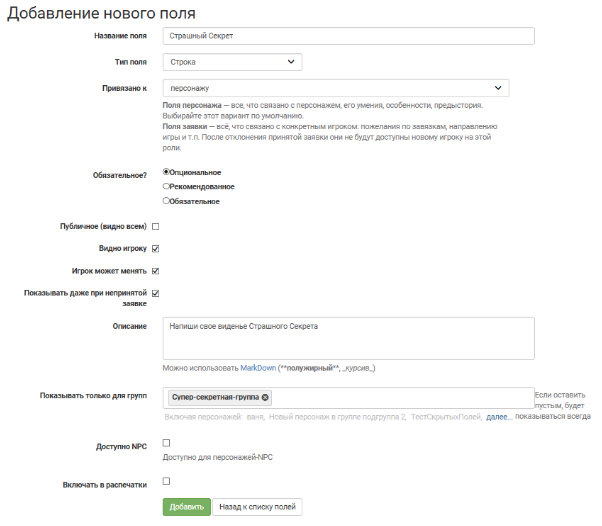This screenshot has height=526, width=602.
Task: Toggle the Видно игроку checkbox
Action: (156, 249)
